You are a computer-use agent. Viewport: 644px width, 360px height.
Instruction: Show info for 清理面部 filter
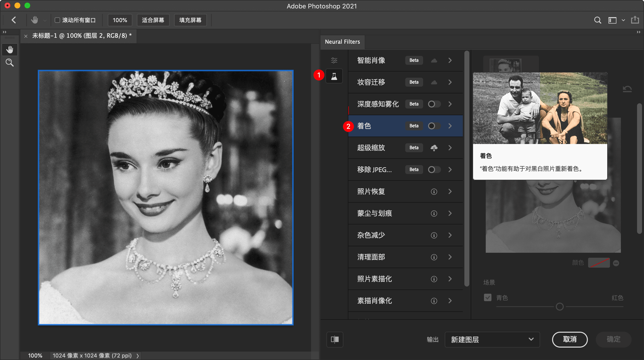[434, 257]
